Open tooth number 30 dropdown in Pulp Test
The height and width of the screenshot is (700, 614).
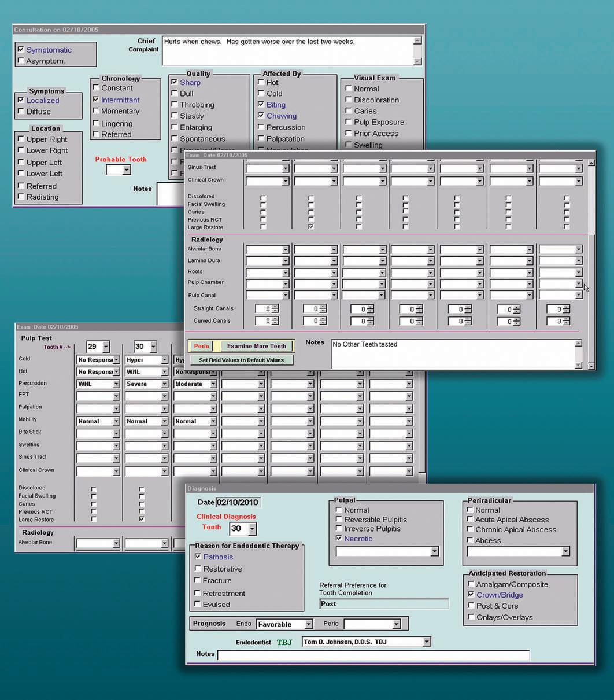pyautogui.click(x=153, y=347)
